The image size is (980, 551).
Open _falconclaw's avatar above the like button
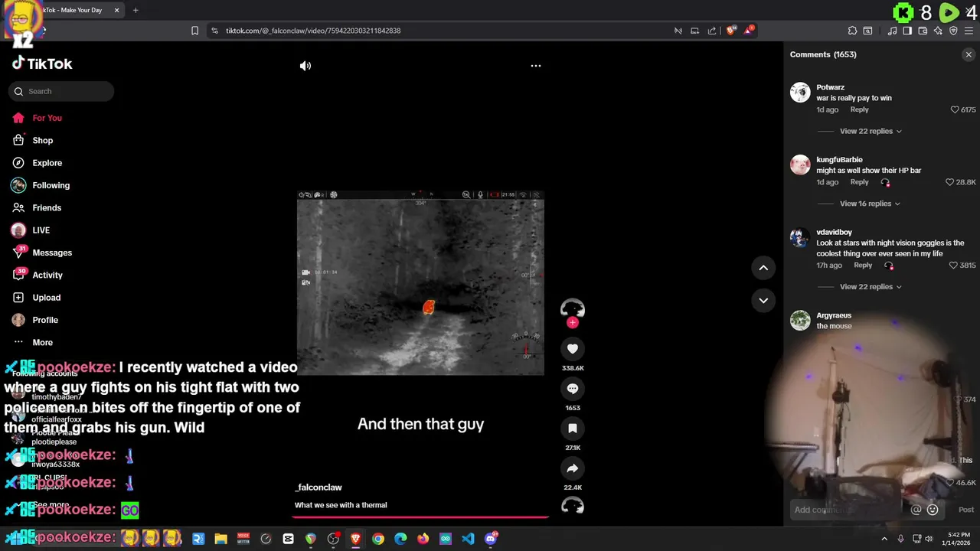(x=573, y=308)
